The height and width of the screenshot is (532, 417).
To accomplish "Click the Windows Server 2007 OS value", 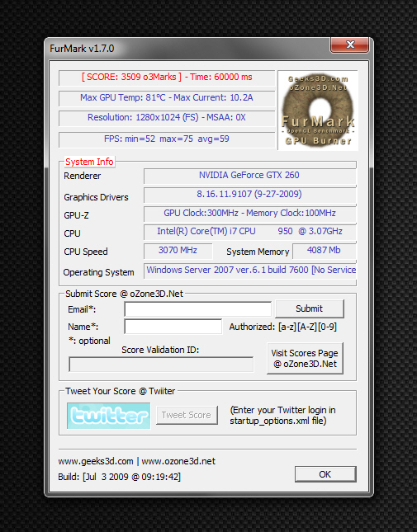I will pyautogui.click(x=249, y=271).
